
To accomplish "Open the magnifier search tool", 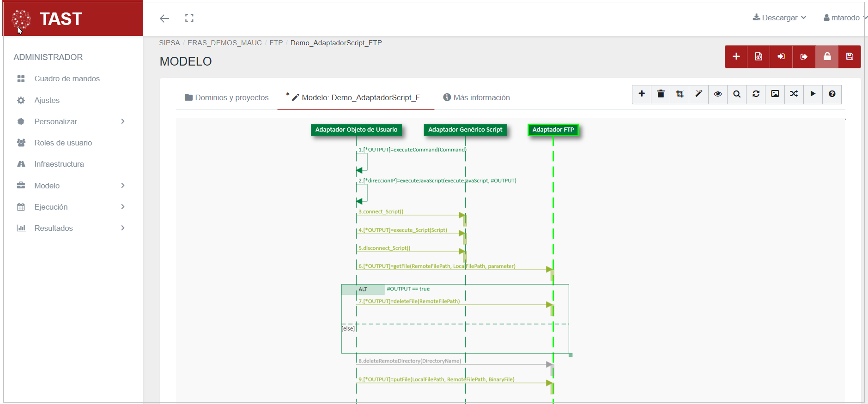I will point(737,94).
